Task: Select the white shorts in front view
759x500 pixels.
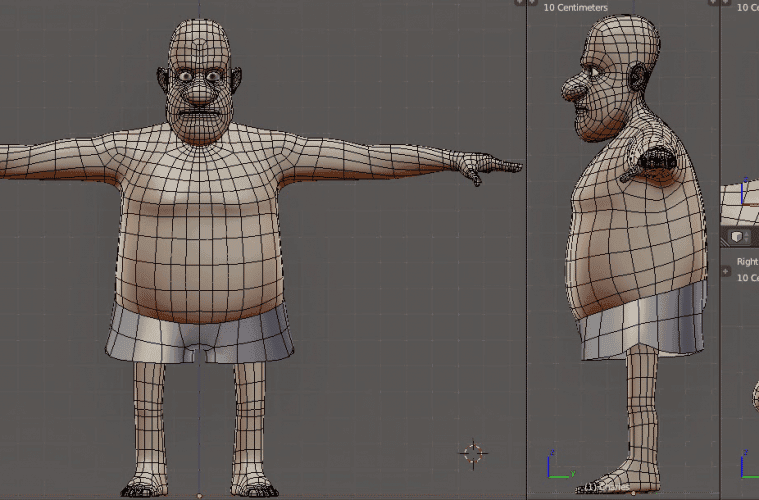Action: pos(200,328)
